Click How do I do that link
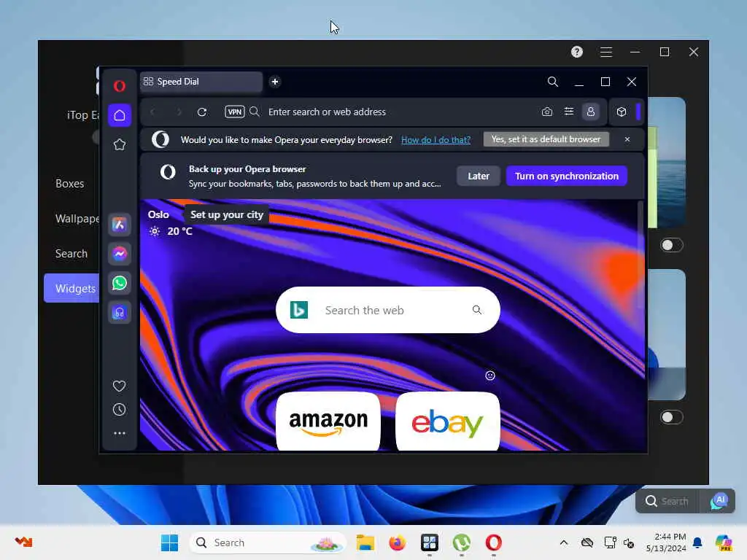 436,140
